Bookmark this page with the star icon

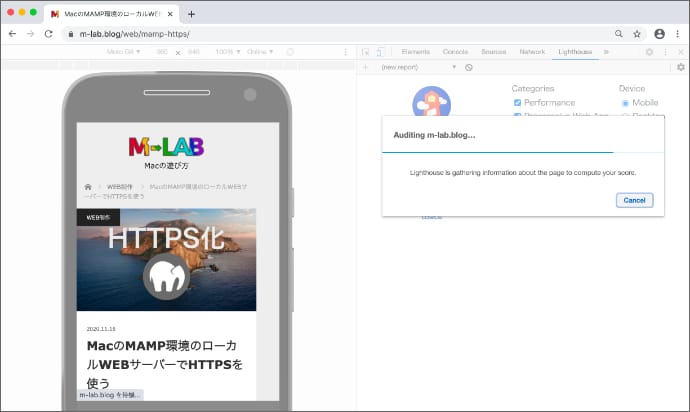[x=637, y=33]
